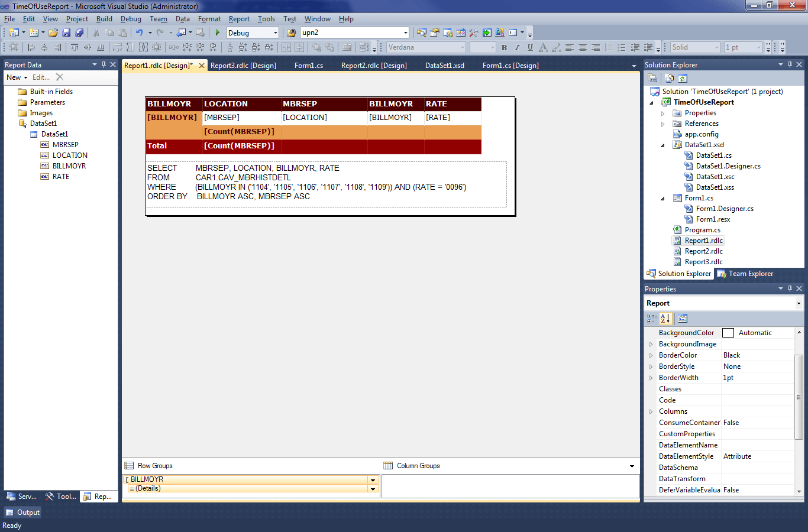Open the (Details) row group dropdown

coord(373,489)
